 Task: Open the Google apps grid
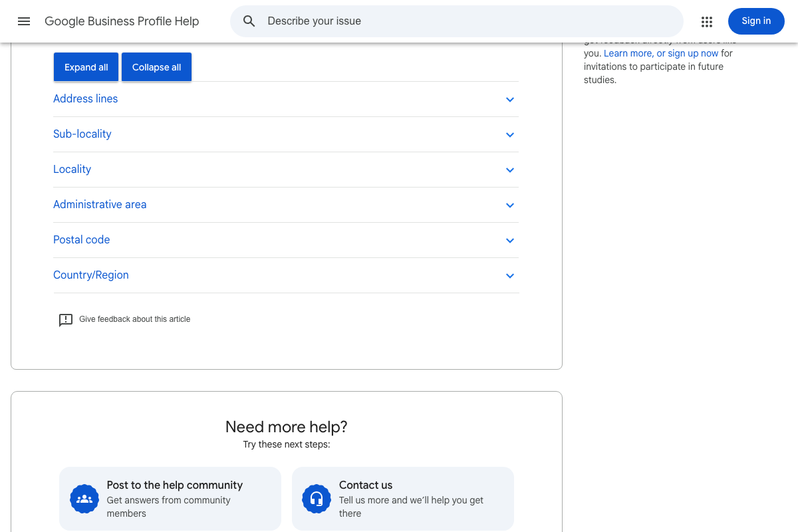707,22
